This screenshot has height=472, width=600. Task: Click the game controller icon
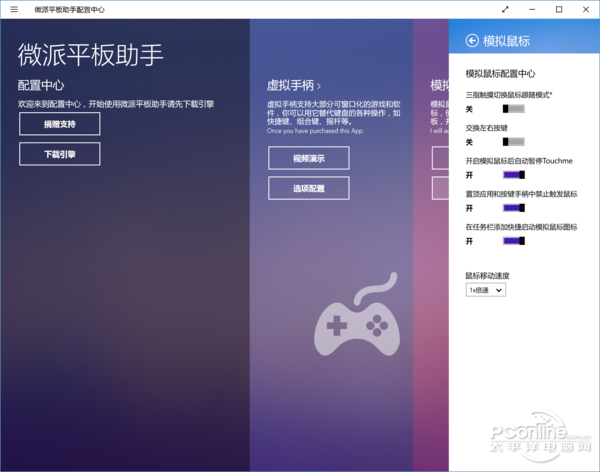357,314
